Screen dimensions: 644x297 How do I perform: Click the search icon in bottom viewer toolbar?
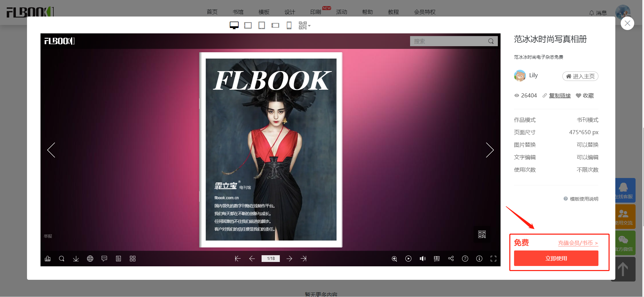[x=62, y=259]
